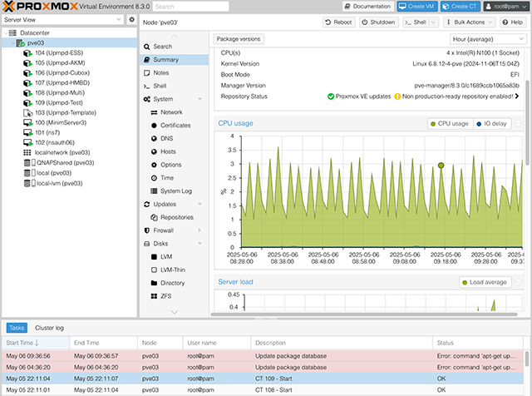Select the Datacenter tree node
Screen dimensions: 532x396
pos(34,33)
